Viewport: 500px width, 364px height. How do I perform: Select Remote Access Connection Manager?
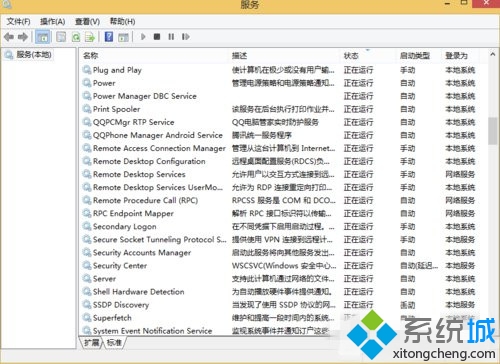[x=159, y=148]
